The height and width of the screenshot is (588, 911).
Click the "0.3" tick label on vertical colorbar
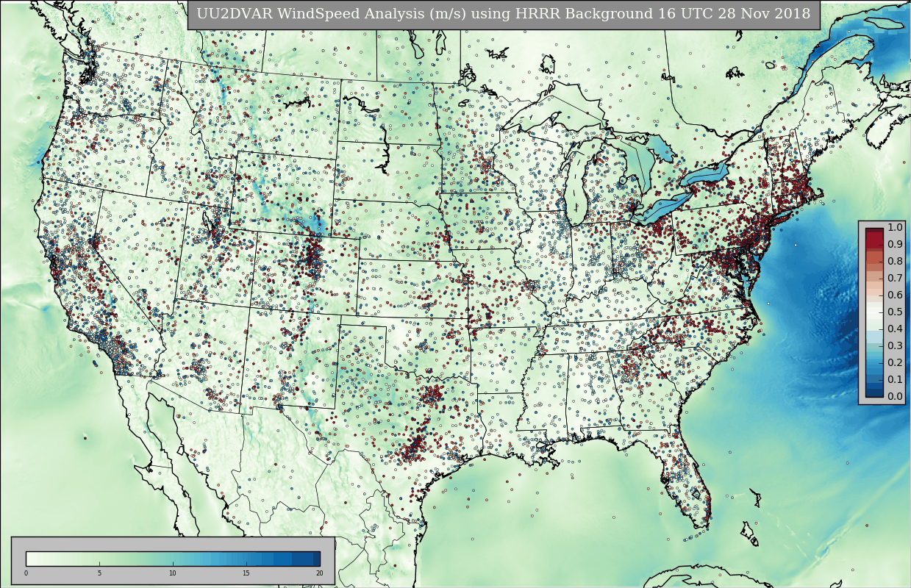(x=895, y=345)
